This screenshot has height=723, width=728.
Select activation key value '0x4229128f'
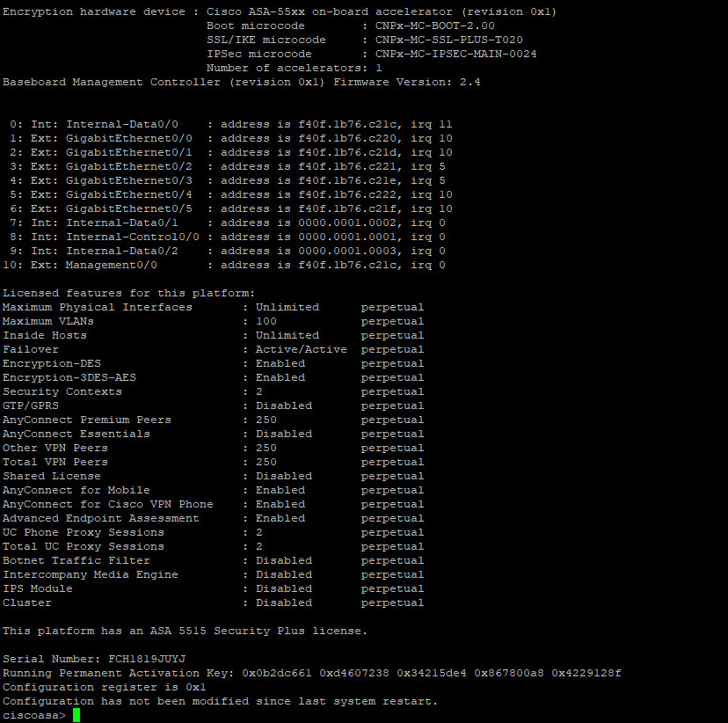coord(586,673)
